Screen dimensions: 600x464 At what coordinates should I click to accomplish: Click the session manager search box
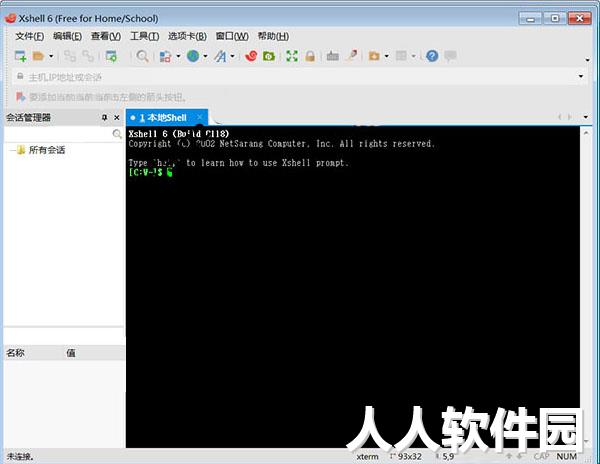[x=57, y=134]
